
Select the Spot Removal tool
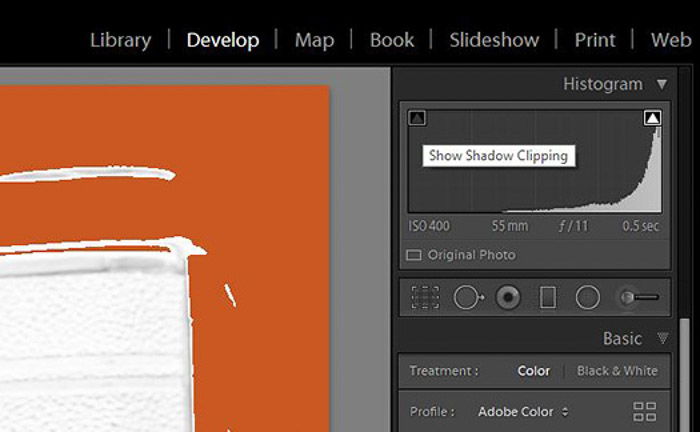(x=468, y=297)
